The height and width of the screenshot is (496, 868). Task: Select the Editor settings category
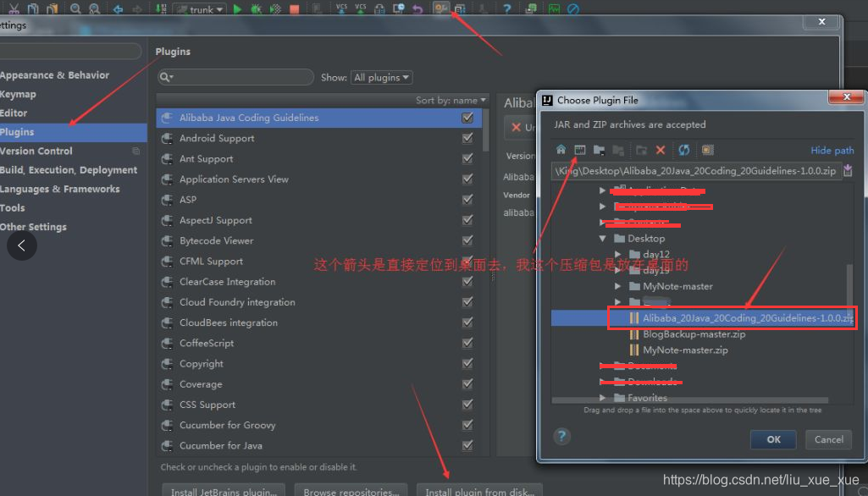click(x=14, y=113)
